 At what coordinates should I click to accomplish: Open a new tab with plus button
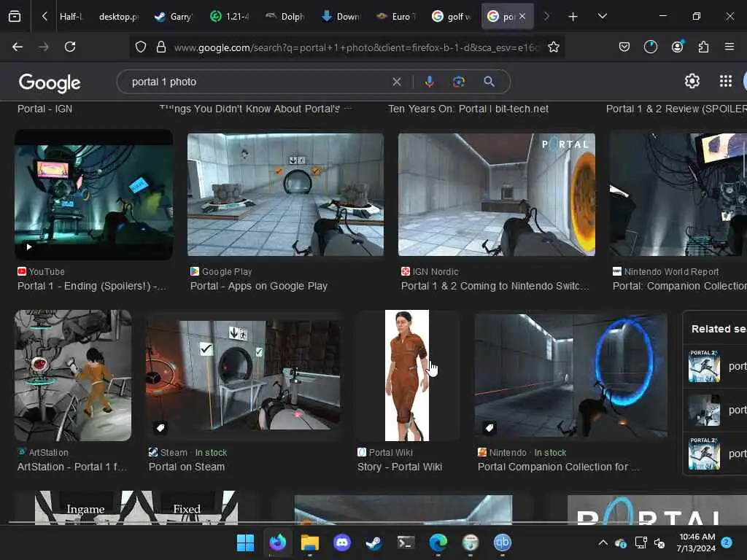(573, 17)
